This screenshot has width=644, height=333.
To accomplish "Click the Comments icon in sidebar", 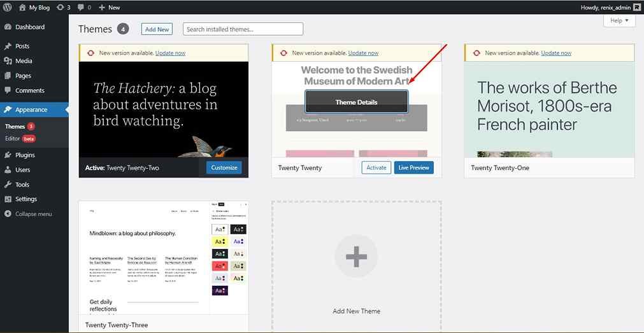I will coord(8,90).
